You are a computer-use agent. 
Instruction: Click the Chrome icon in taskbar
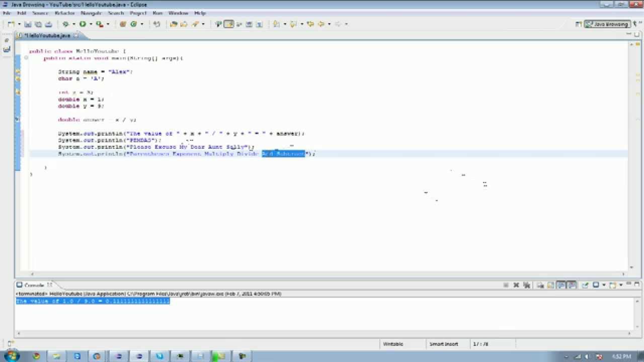(36, 356)
